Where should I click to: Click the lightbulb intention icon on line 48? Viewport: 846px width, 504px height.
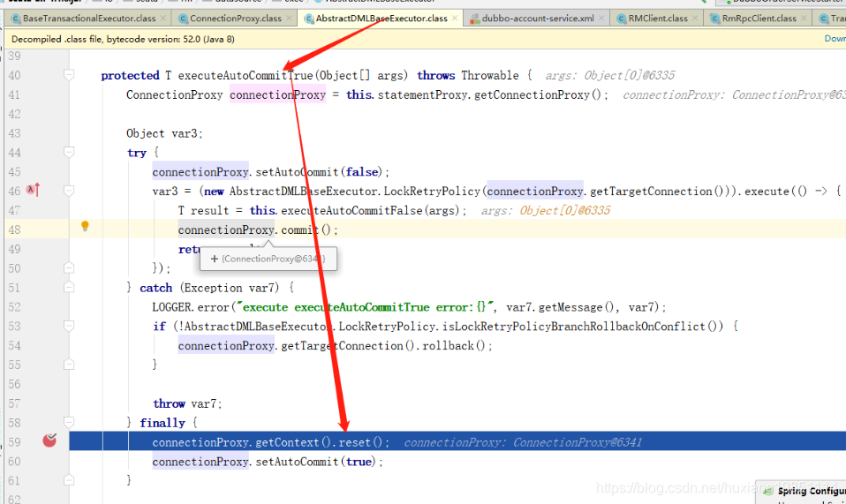[85, 226]
